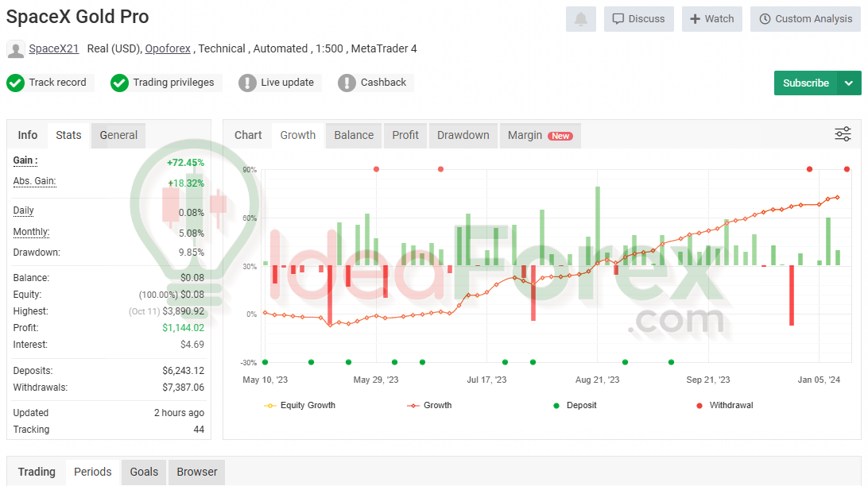The width and height of the screenshot is (868, 486).
Task: Click the Info section label
Action: (28, 136)
